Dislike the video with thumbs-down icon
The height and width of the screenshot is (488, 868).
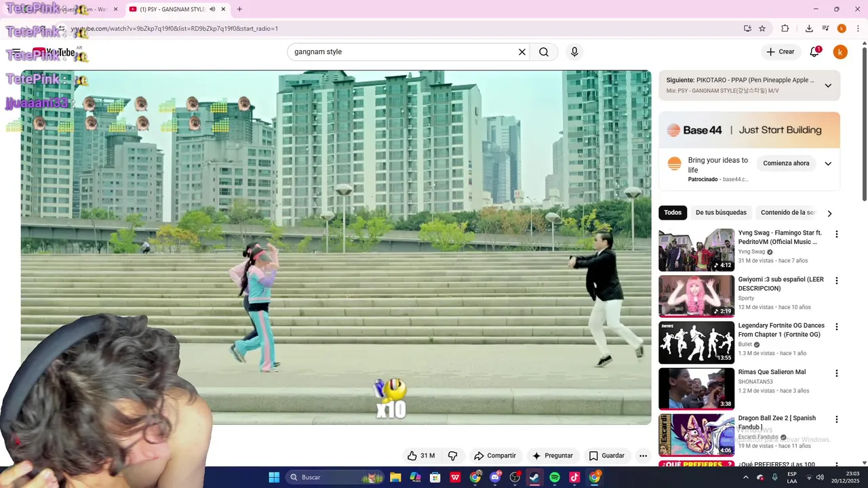coord(453,455)
